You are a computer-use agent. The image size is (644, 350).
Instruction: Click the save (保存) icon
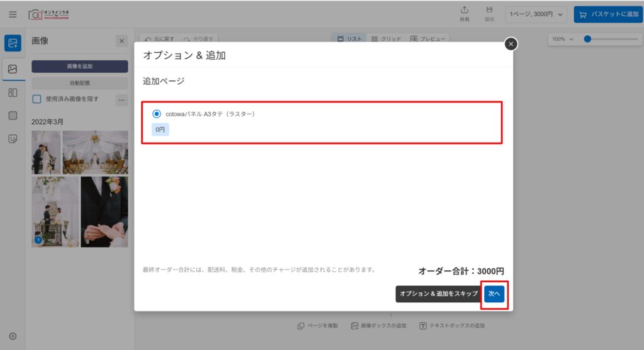coord(489,14)
